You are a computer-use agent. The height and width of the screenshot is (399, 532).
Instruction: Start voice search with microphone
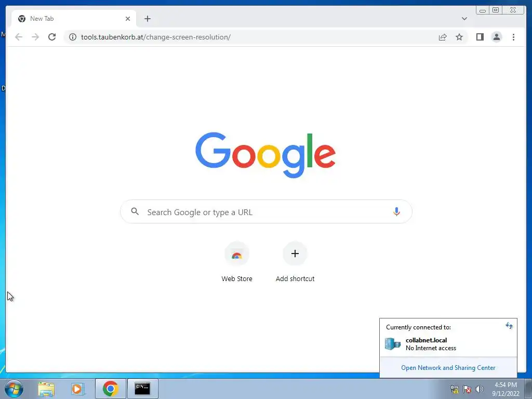pyautogui.click(x=396, y=212)
